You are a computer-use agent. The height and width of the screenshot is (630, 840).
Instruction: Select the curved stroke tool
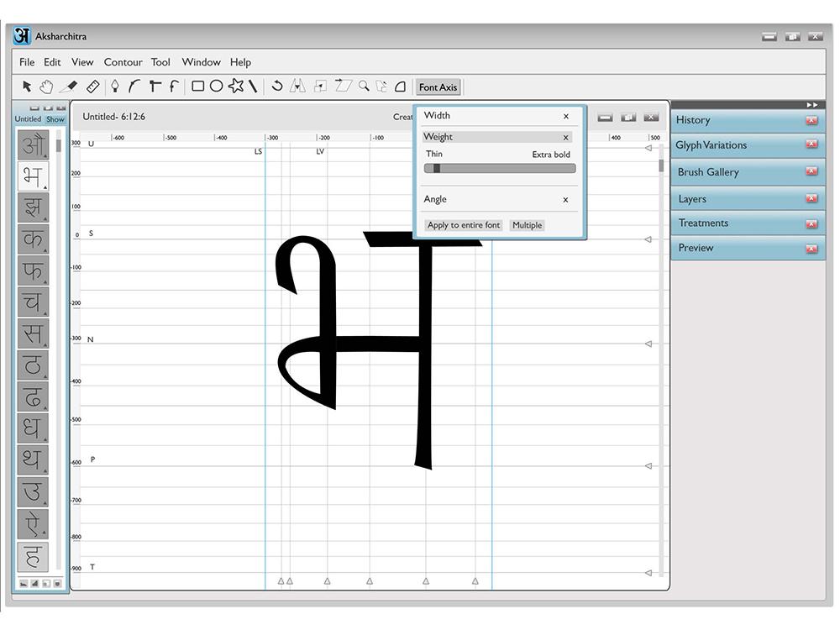134,87
